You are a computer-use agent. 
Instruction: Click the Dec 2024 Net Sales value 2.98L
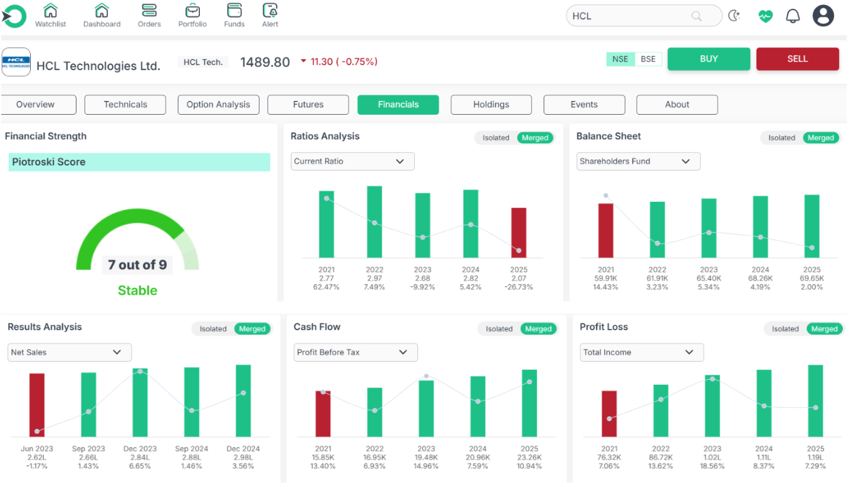click(243, 458)
